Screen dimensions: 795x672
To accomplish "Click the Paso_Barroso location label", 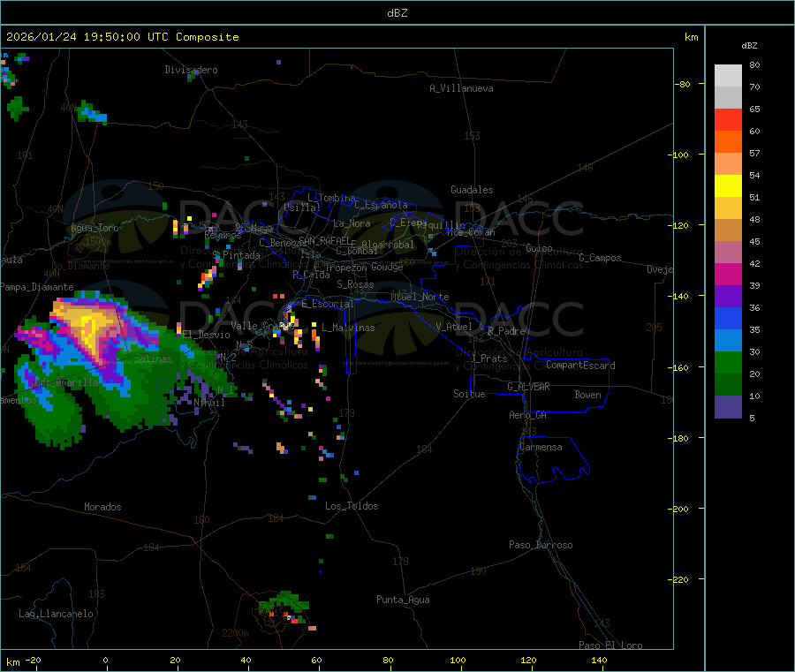I will pyautogui.click(x=541, y=545).
